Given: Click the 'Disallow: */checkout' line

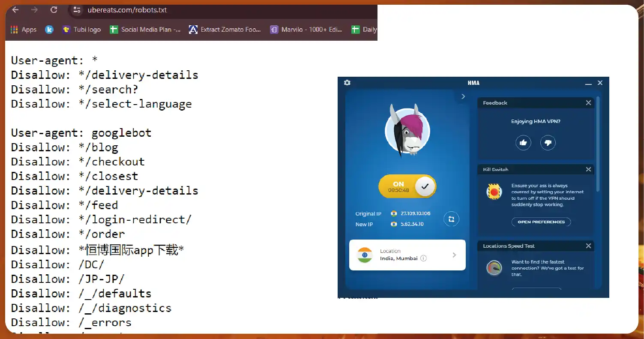Looking at the screenshot, I should [78, 162].
